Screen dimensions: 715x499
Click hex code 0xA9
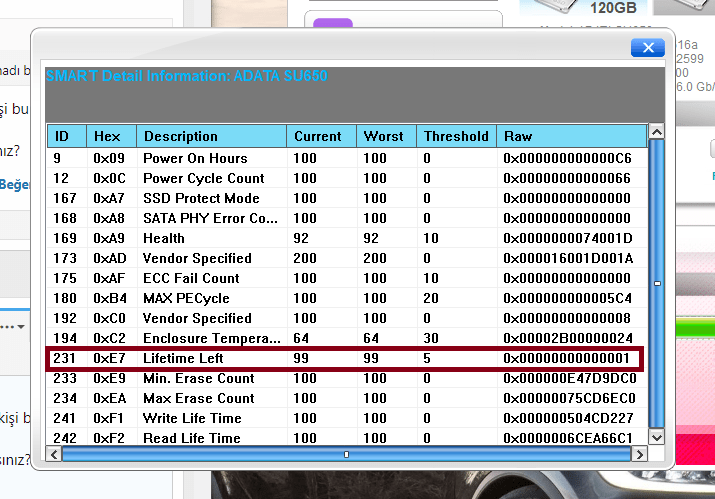[x=109, y=239]
